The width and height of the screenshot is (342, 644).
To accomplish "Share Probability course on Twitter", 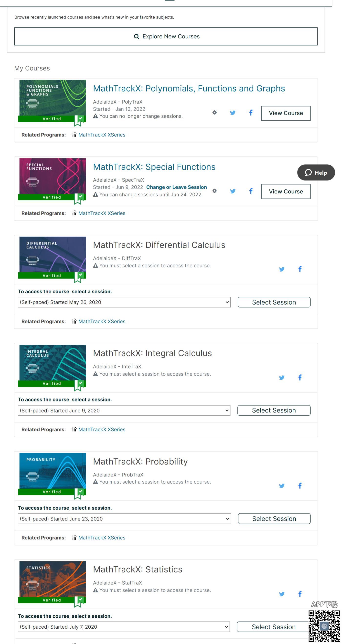I will [281, 486].
